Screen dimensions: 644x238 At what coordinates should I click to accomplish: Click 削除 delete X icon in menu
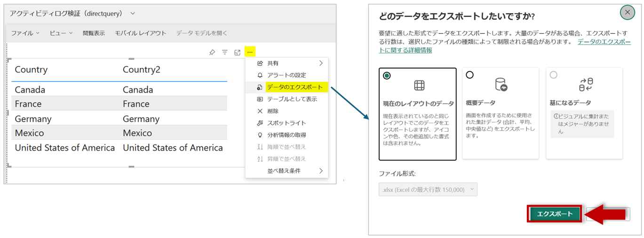click(260, 111)
